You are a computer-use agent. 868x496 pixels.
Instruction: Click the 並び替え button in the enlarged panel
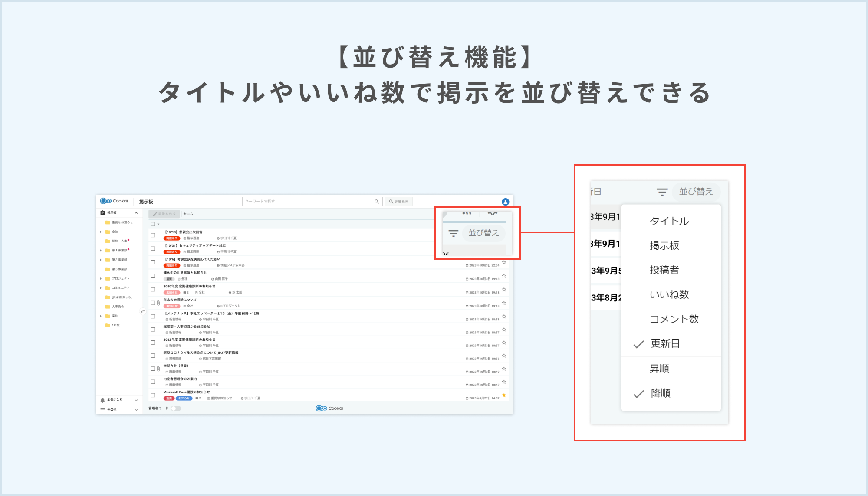point(696,192)
